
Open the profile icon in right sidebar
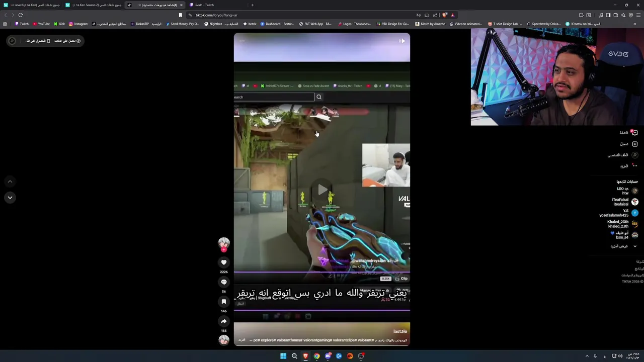[635, 155]
